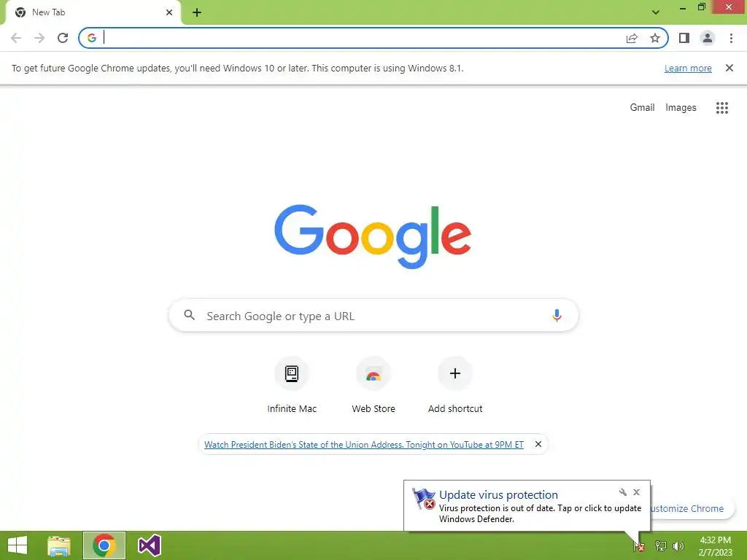The image size is (747, 560).
Task: Open the volume speaker tray icon
Action: (678, 546)
